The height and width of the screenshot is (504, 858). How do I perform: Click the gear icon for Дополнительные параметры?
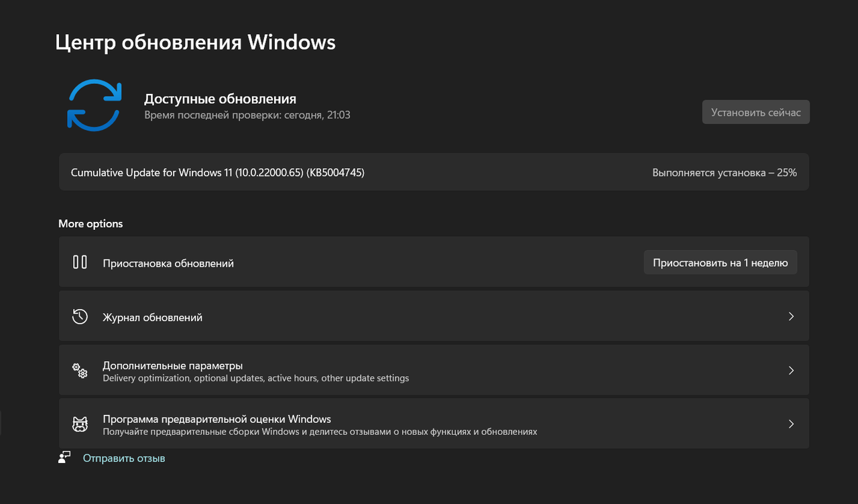(79, 370)
